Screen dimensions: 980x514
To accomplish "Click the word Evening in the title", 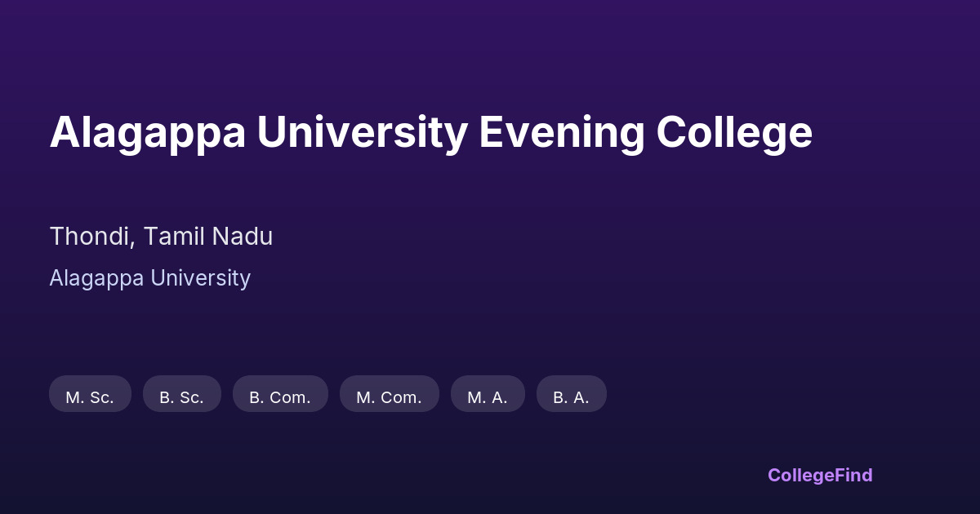I will tap(561, 132).
